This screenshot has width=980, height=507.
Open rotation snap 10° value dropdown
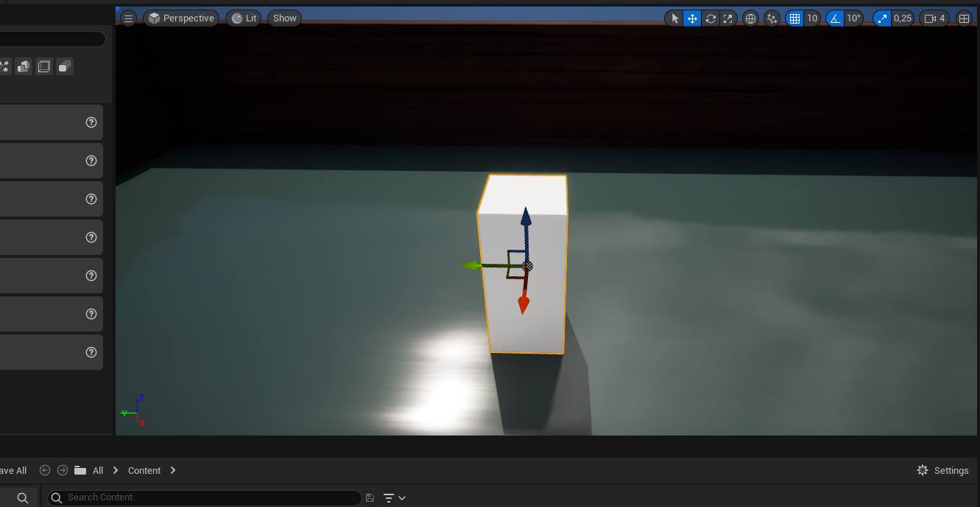(853, 18)
